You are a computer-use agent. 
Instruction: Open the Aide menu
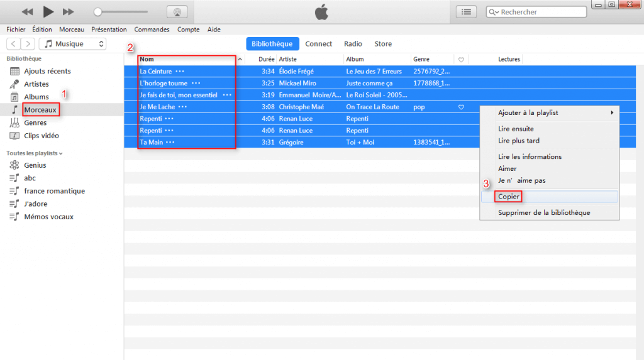pyautogui.click(x=214, y=30)
